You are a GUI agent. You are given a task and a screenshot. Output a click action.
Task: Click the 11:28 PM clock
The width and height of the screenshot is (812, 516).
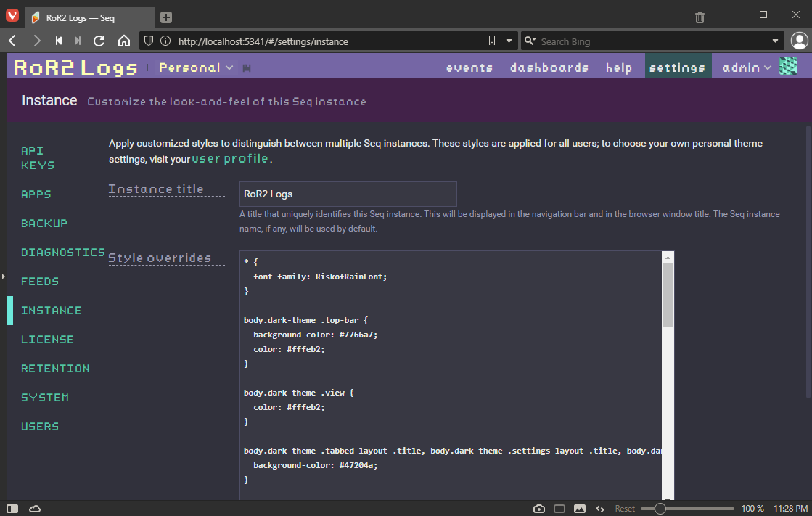point(790,509)
